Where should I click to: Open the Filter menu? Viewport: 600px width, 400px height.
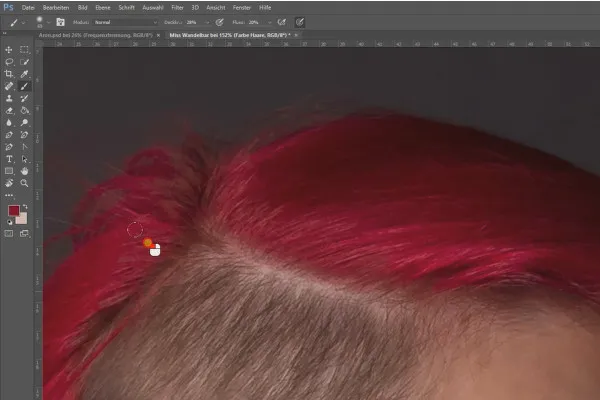coord(177,8)
